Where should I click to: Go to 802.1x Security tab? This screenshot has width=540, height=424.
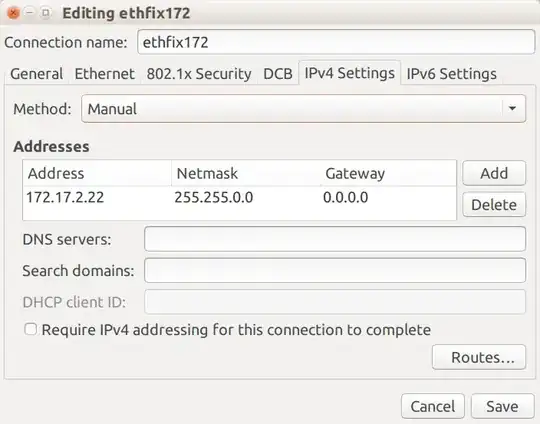[199, 74]
